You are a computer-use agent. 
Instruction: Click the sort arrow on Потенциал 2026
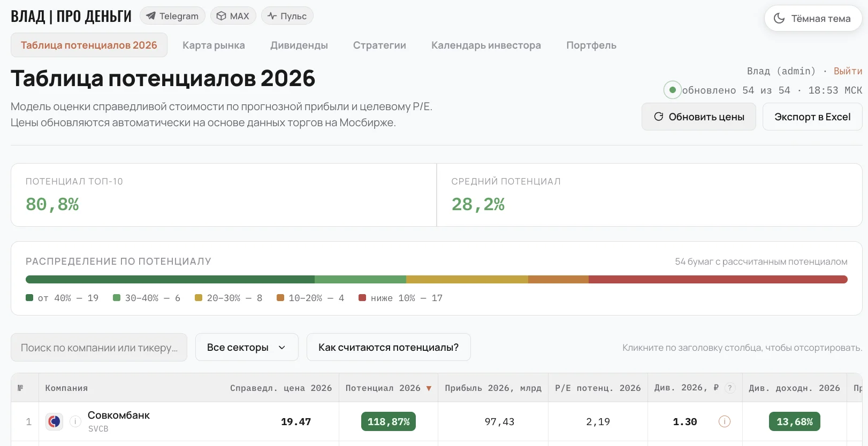click(x=429, y=388)
